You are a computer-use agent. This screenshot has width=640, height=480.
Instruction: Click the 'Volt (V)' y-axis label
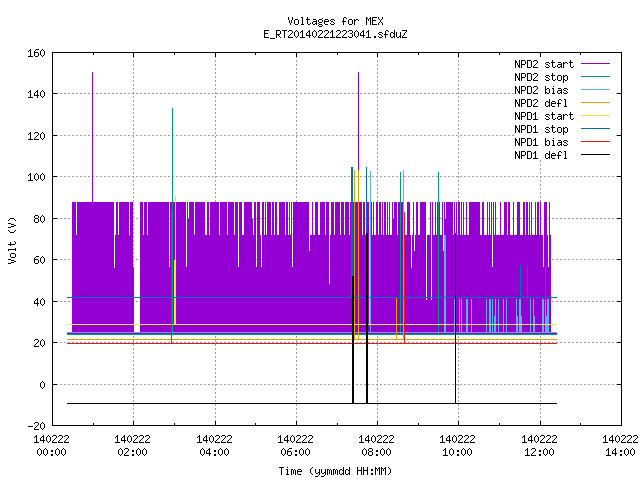pos(12,240)
